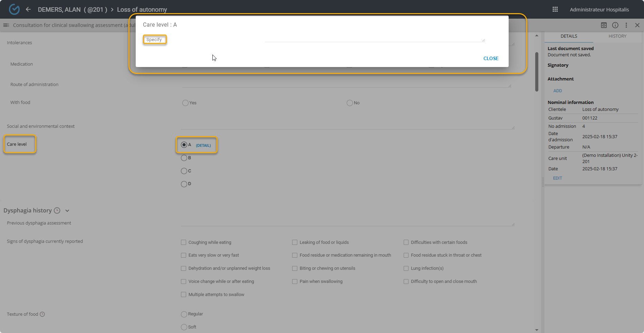Collapse the Dysphagia history section
The image size is (644, 333).
67,211
